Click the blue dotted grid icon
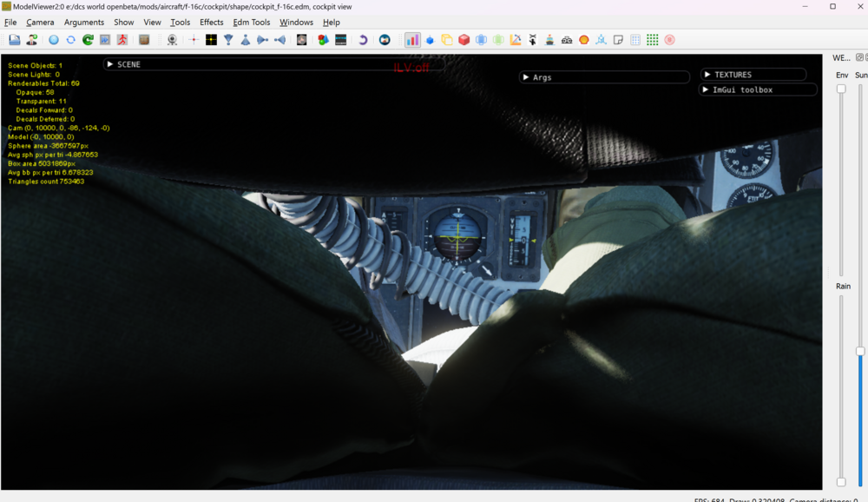Screen dimensions: 868x502 pos(635,40)
